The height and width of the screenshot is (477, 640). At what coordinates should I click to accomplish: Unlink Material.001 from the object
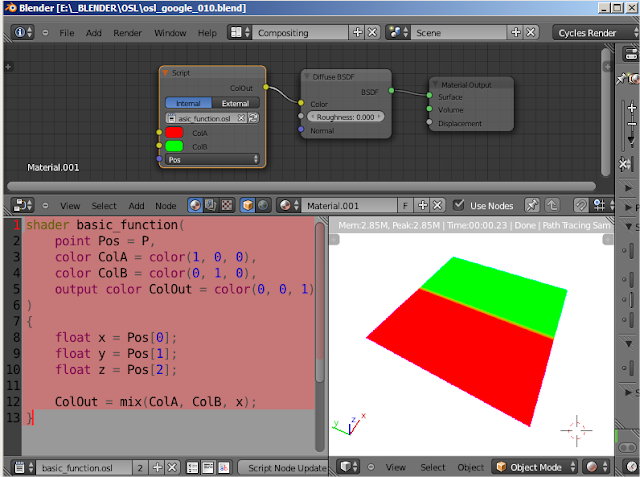pyautogui.click(x=438, y=205)
